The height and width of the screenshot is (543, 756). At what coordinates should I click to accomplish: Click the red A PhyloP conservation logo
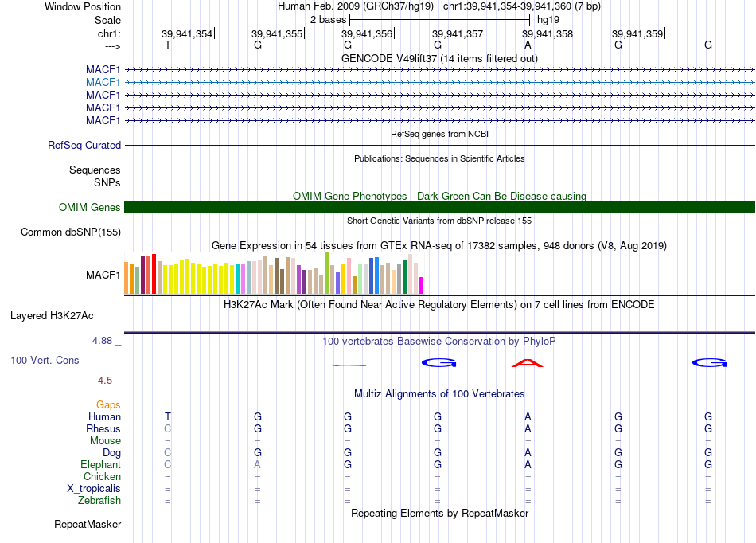point(528,363)
